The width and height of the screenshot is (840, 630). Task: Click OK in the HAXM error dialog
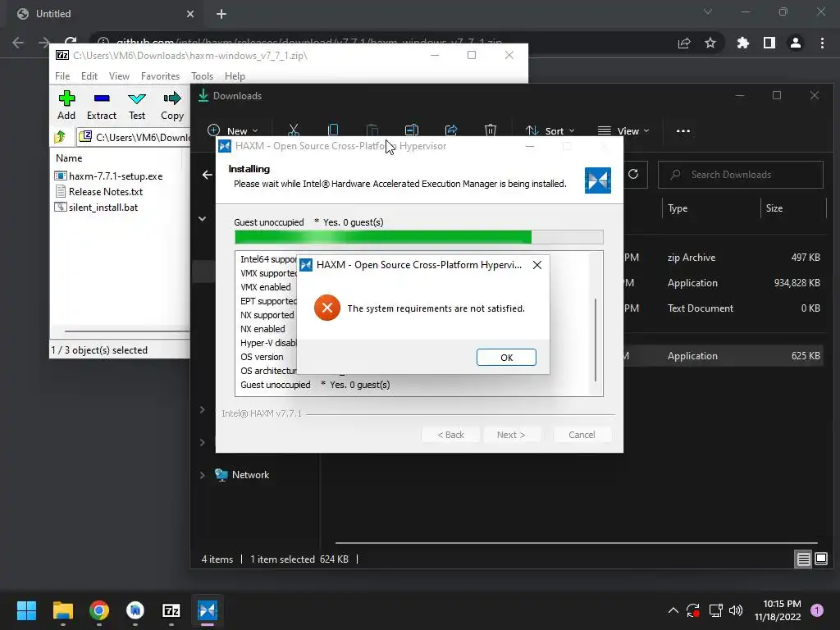point(506,358)
